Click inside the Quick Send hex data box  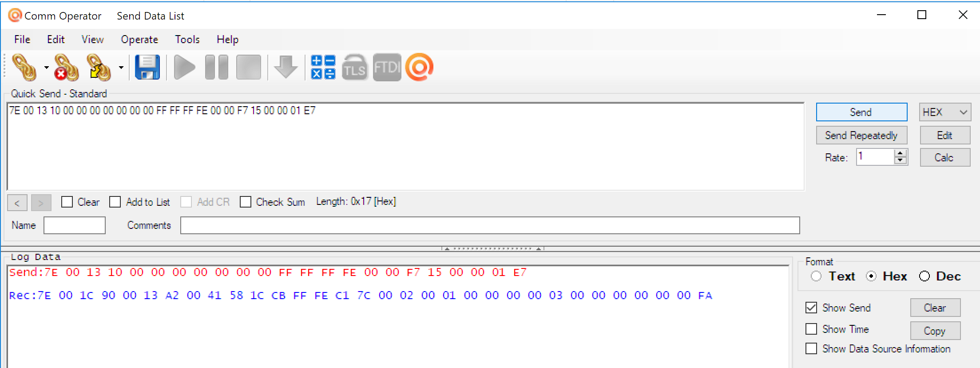point(405,147)
